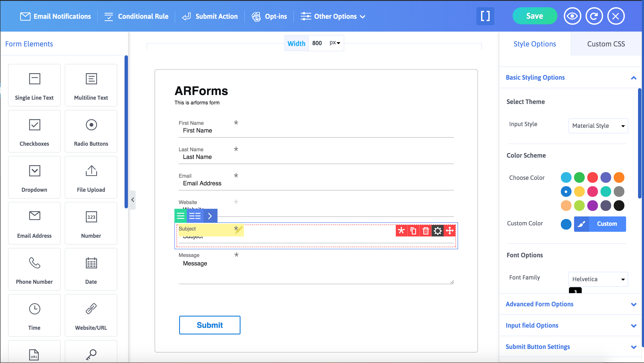644x363 pixels.
Task: Open the Input Style dropdown
Action: pyautogui.click(x=598, y=126)
